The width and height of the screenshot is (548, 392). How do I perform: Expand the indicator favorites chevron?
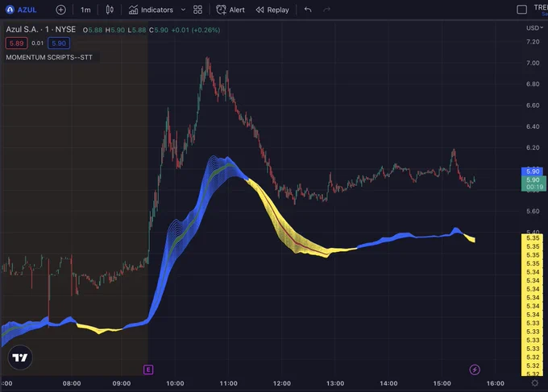pyautogui.click(x=183, y=10)
